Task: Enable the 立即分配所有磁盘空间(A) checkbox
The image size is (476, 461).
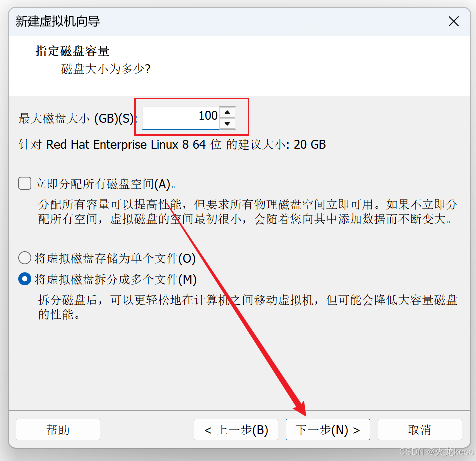Action: [x=25, y=183]
